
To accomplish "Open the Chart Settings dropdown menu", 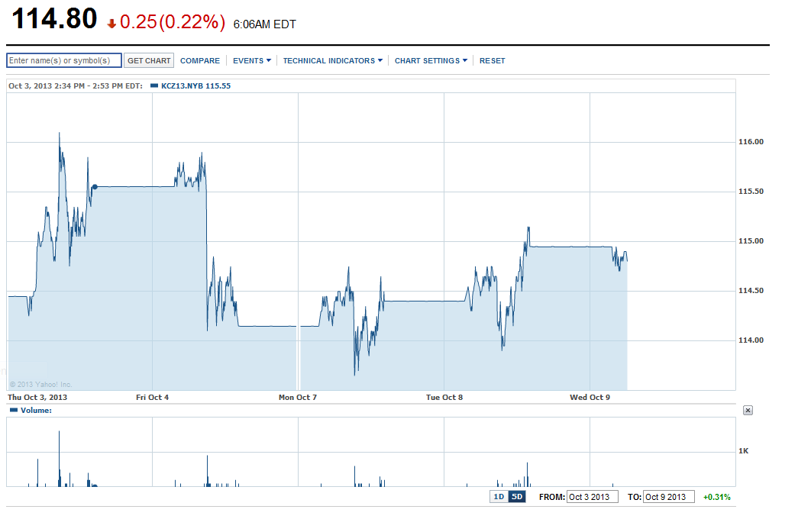I will coord(431,61).
